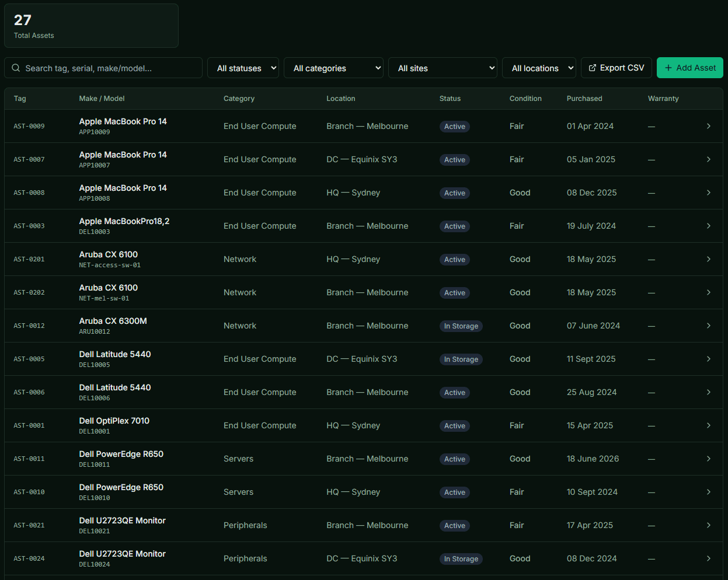The width and height of the screenshot is (728, 580).
Task: Open row chevron for AST-0011
Action: click(709, 459)
